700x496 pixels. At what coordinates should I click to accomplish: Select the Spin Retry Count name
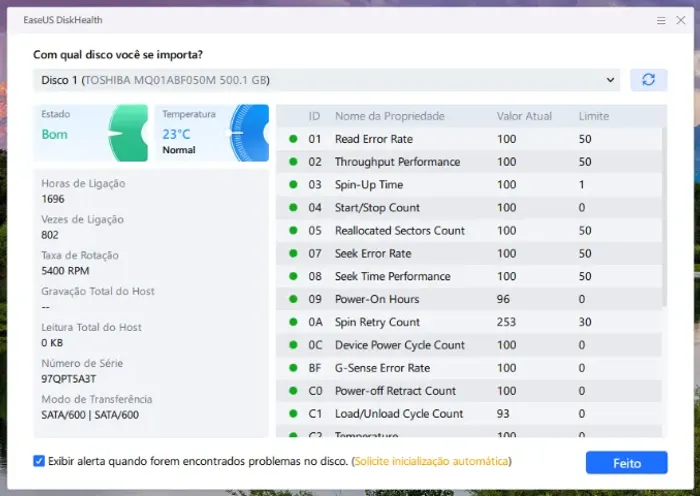coord(377,322)
